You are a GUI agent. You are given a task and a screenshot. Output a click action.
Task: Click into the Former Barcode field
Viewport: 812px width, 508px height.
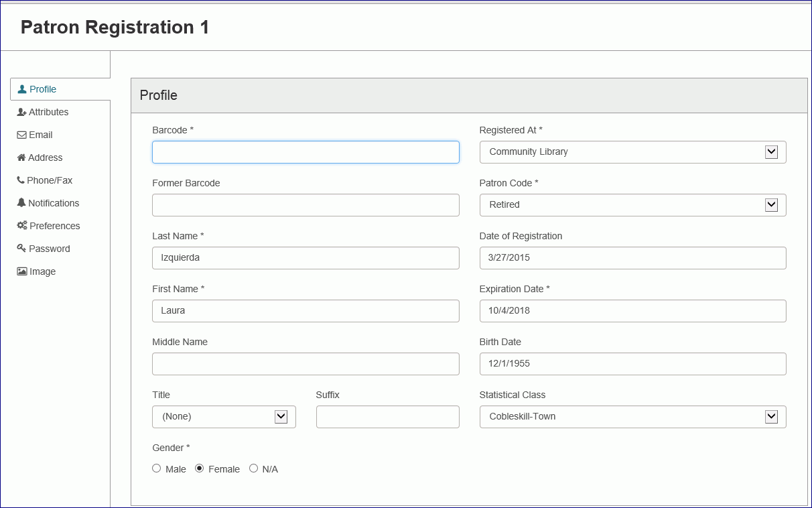click(x=306, y=205)
